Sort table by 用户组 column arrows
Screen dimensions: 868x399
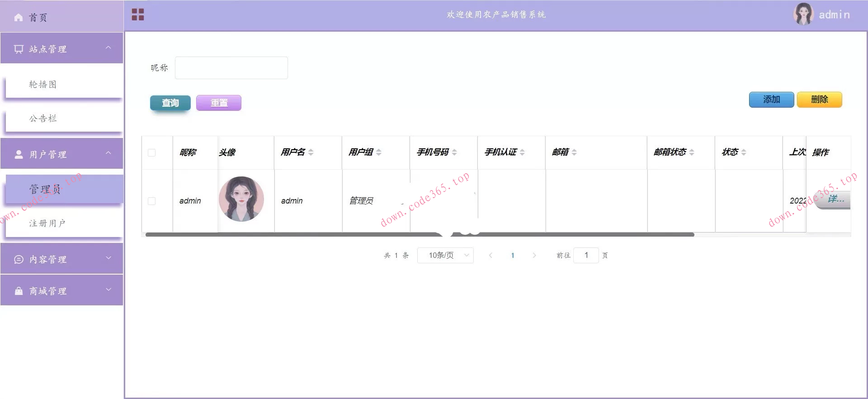[x=379, y=152]
